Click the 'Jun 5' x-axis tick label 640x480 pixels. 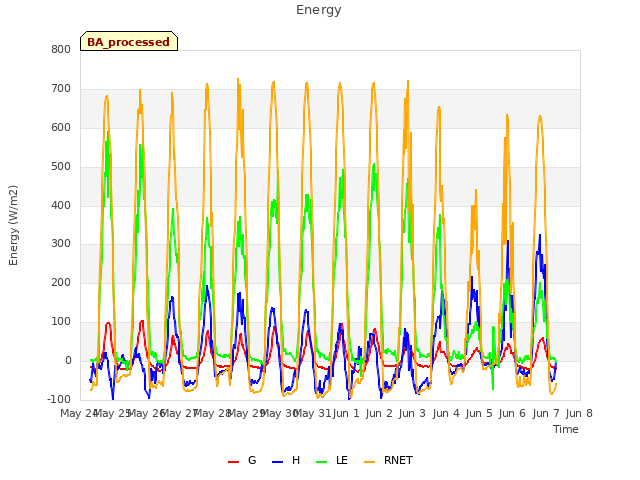[479, 413]
